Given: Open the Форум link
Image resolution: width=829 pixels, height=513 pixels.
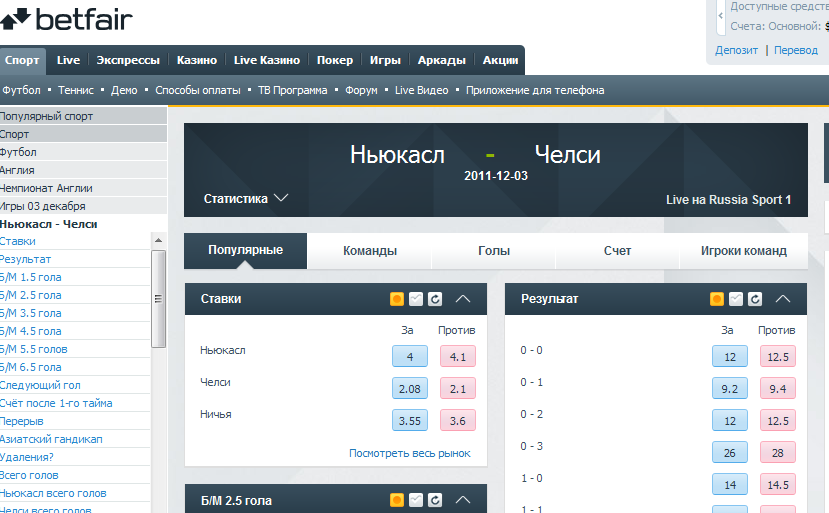Looking at the screenshot, I should coord(361,90).
